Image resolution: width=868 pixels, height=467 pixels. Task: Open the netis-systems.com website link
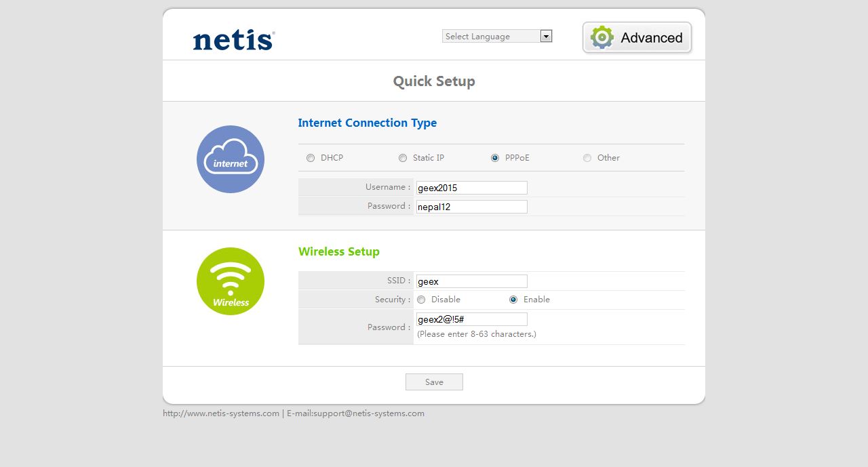(221, 413)
